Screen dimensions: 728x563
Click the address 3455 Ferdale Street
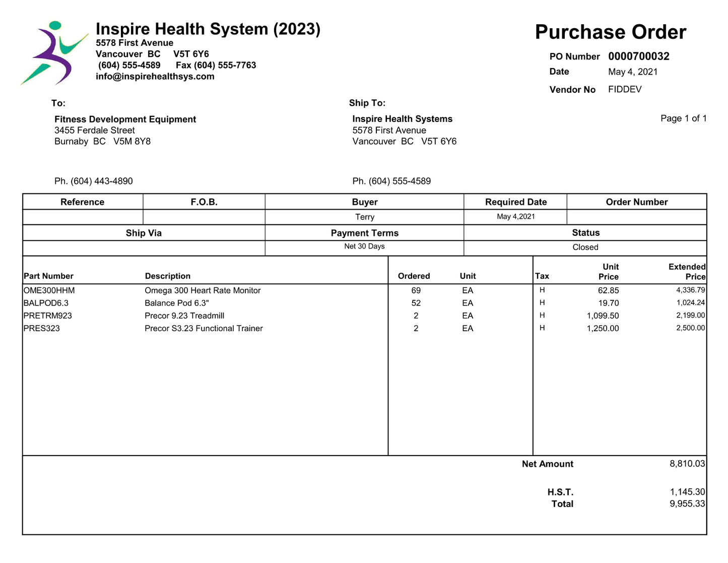pos(95,131)
